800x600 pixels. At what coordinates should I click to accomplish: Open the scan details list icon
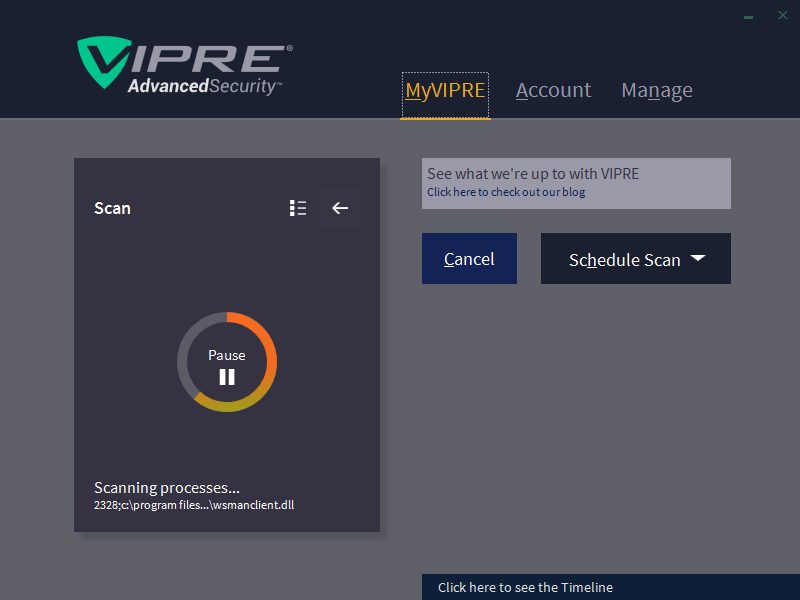(298, 208)
